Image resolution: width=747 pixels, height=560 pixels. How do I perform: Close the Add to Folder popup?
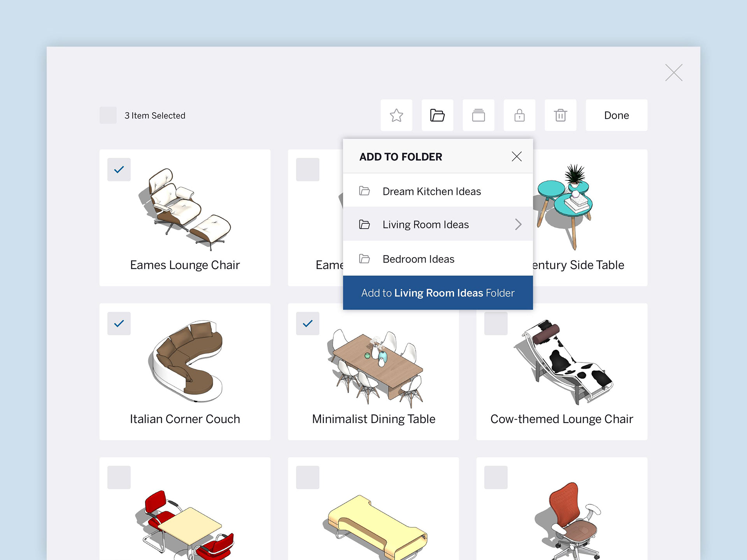[517, 156]
